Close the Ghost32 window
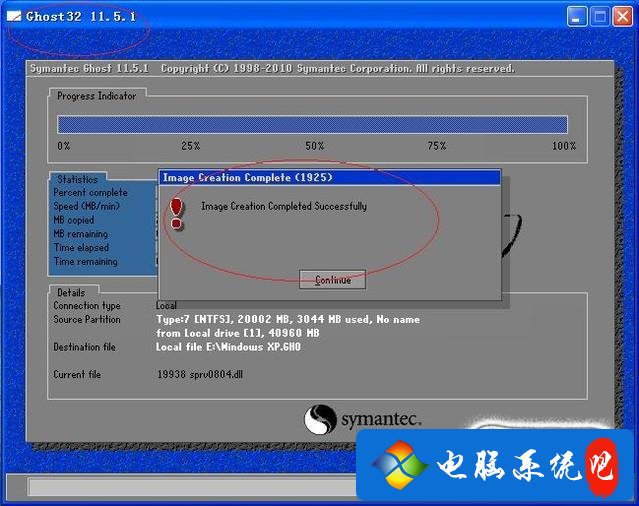This screenshot has height=506, width=639. (x=623, y=17)
